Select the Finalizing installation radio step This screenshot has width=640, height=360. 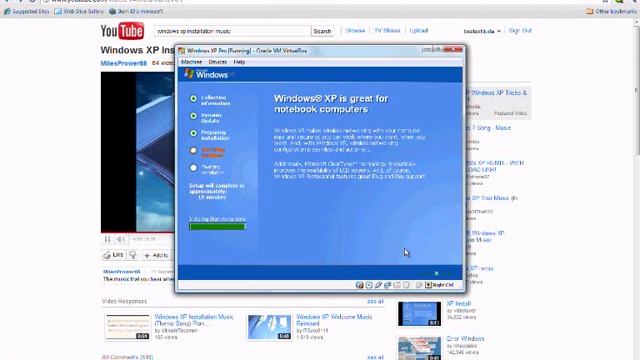coord(193,168)
